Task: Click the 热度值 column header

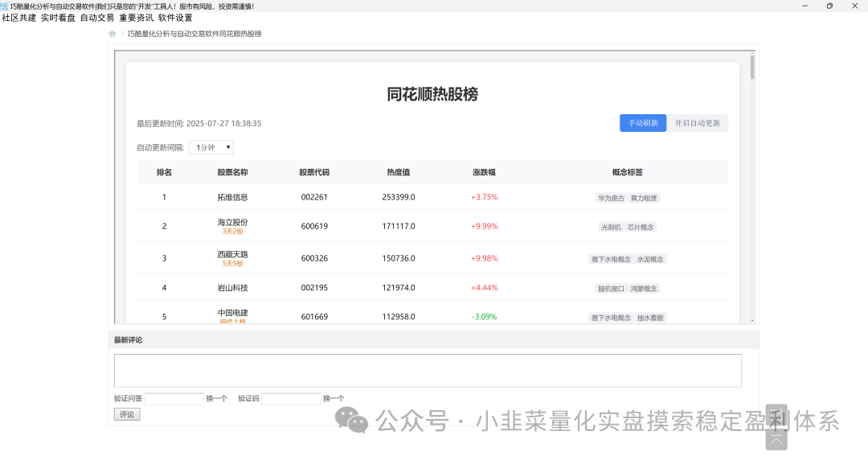Action: point(398,172)
